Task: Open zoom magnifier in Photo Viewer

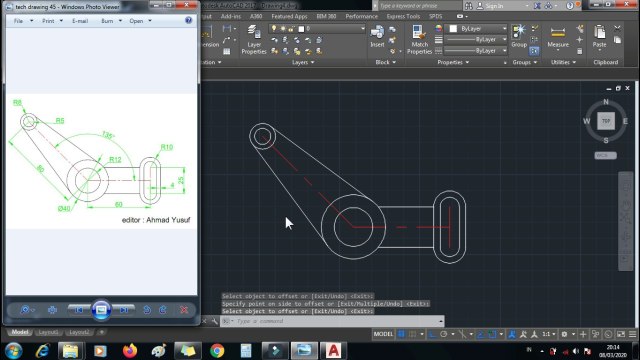Action: (26, 310)
